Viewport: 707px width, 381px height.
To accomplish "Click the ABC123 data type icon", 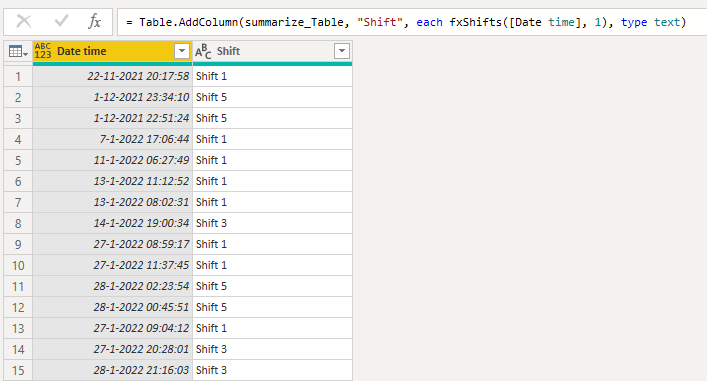I will pyautogui.click(x=43, y=51).
